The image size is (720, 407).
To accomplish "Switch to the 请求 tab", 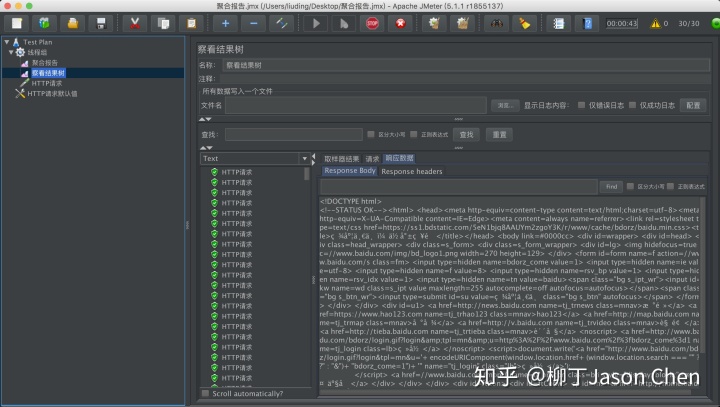I will click(x=372, y=158).
